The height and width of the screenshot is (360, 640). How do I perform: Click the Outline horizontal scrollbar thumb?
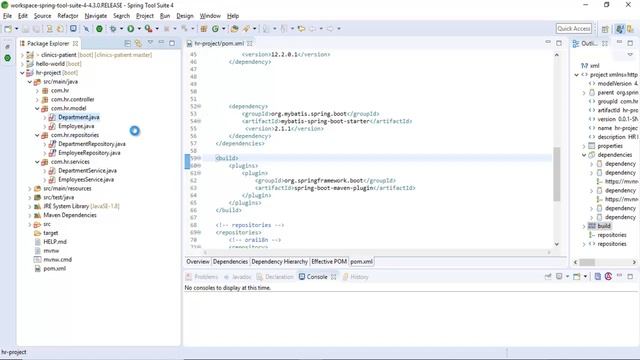click(x=587, y=262)
